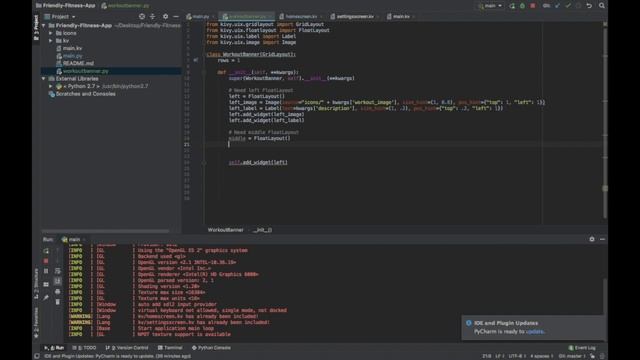The image size is (640, 360).
Task: Clear Run console with trash icon
Action: click(x=58, y=302)
